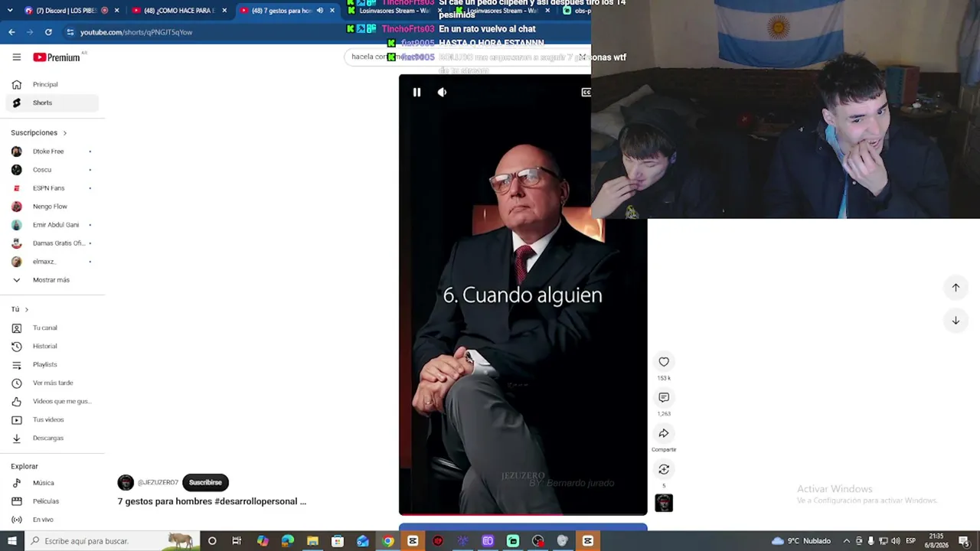Open Playlists in the sidebar
Viewport: 980px width, 551px height.
coord(52,364)
